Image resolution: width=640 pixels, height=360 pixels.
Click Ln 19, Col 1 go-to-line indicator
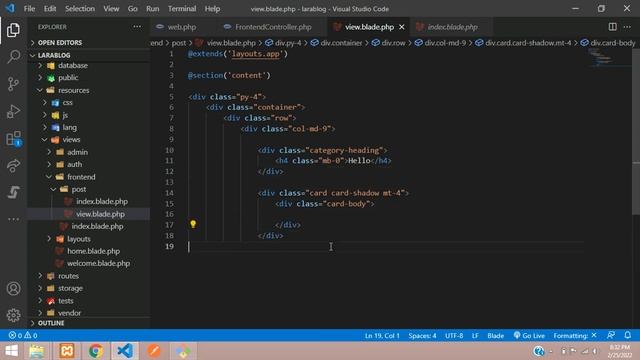[x=382, y=336]
